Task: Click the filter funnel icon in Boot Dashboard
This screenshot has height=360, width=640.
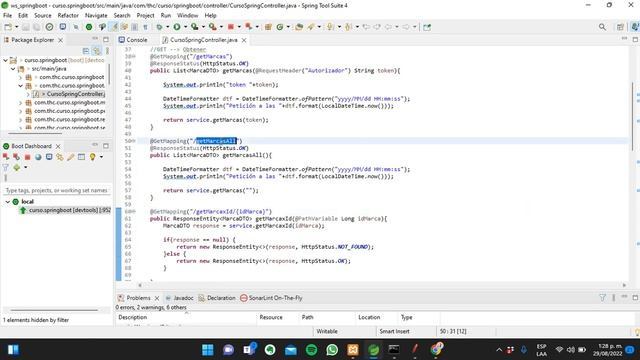Action: (x=5, y=167)
